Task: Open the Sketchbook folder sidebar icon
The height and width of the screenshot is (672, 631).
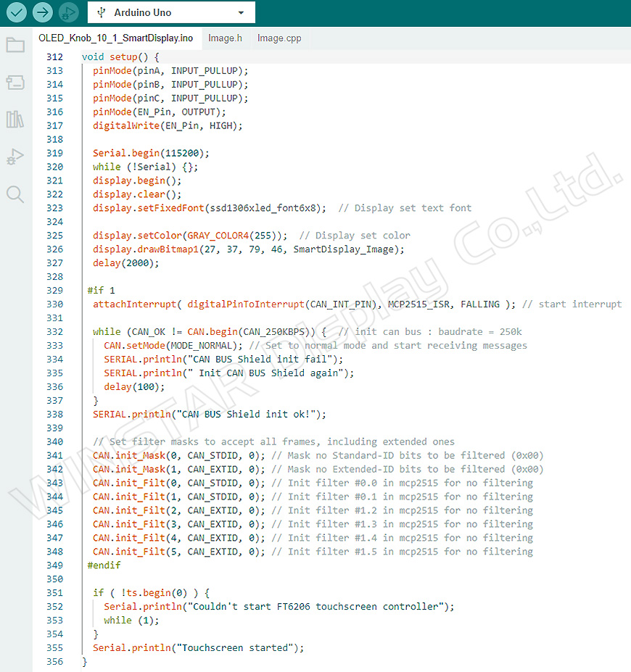Action: tap(15, 44)
